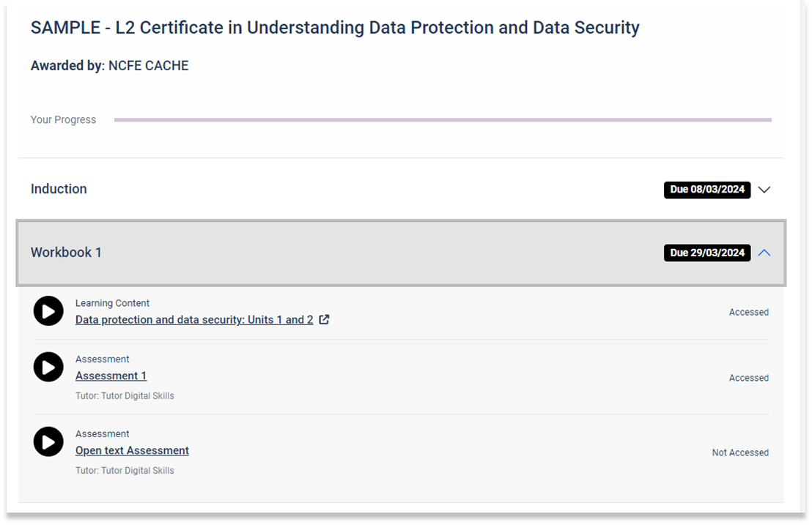Image resolution: width=812 pixels, height=525 pixels.
Task: Click play icon next to Open text Assessment
Action: click(x=48, y=442)
